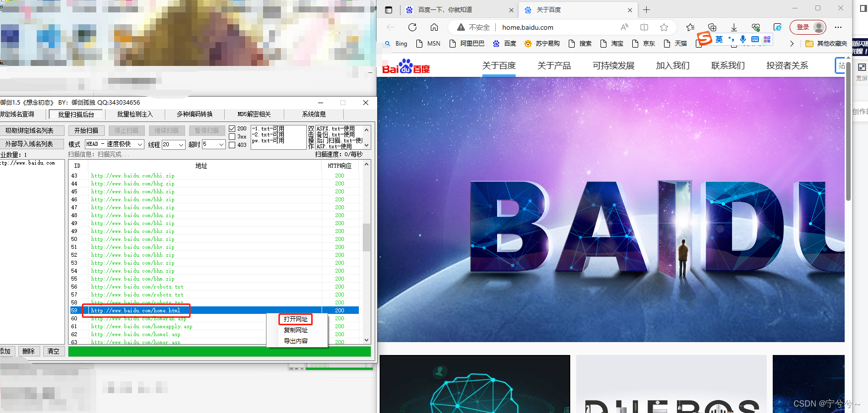Screen dimensions: 868x413
Task: Switch to 系统信息 tab
Action: [x=314, y=115]
